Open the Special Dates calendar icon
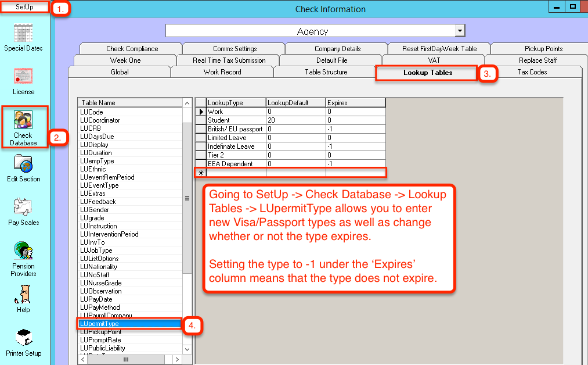 [23, 33]
